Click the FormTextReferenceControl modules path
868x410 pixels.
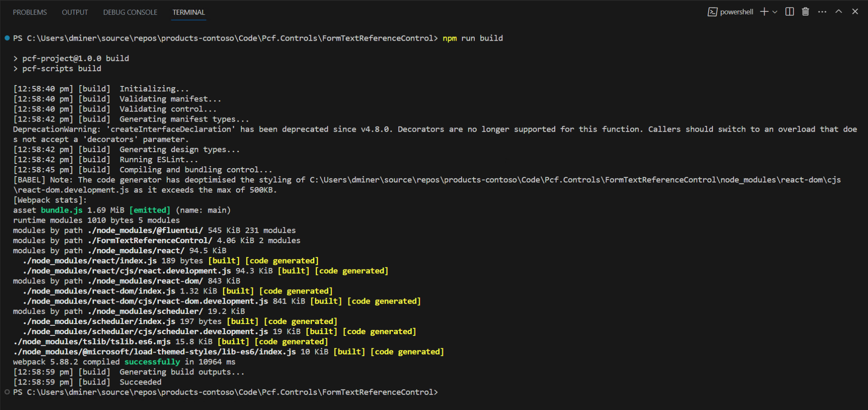point(150,240)
